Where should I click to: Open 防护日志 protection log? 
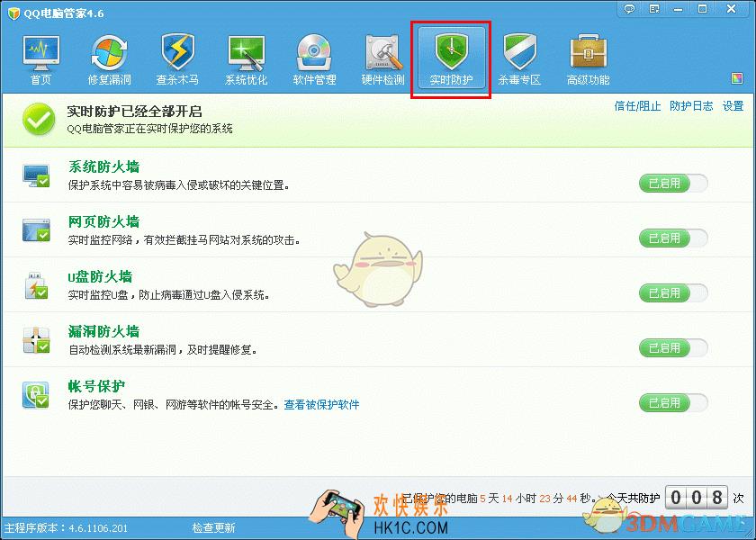(691, 106)
